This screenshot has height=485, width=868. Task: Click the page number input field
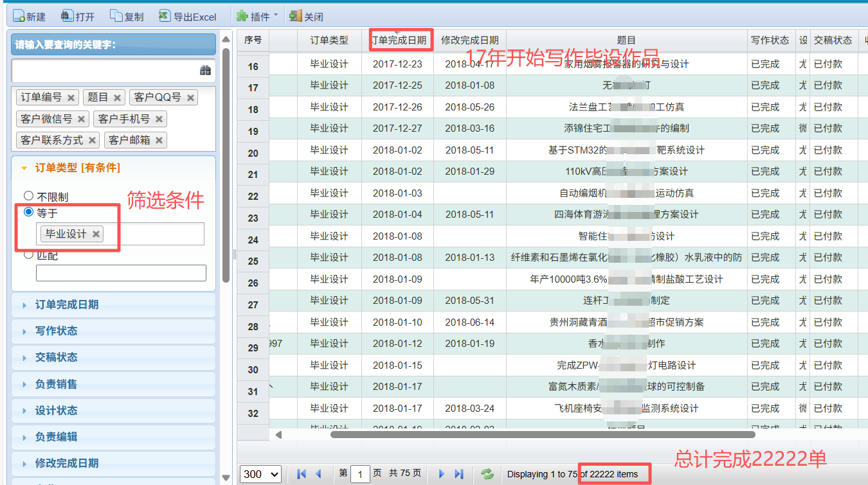360,474
